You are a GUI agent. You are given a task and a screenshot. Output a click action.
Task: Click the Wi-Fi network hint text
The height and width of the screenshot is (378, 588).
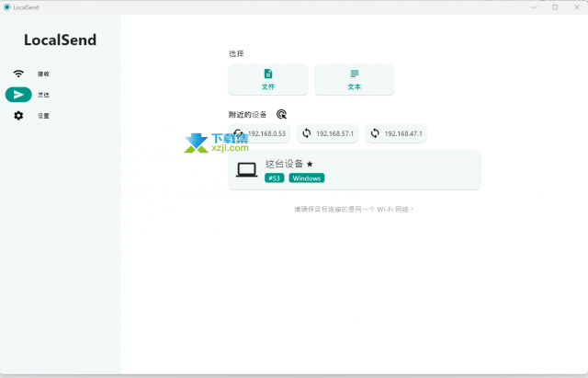(354, 209)
